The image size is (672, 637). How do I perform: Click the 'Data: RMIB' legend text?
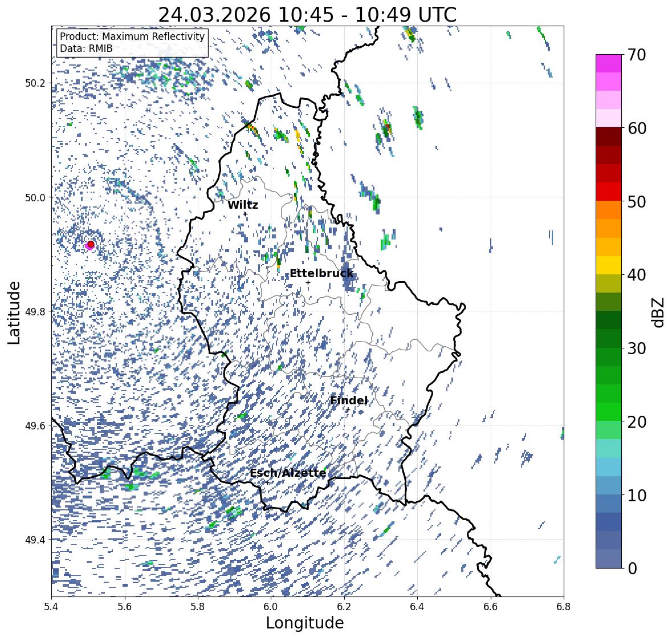click(x=86, y=48)
